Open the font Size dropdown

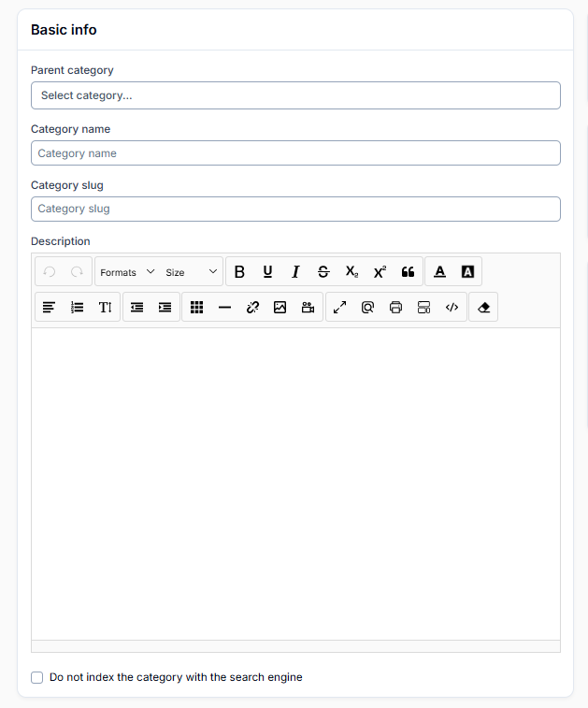[x=191, y=272]
